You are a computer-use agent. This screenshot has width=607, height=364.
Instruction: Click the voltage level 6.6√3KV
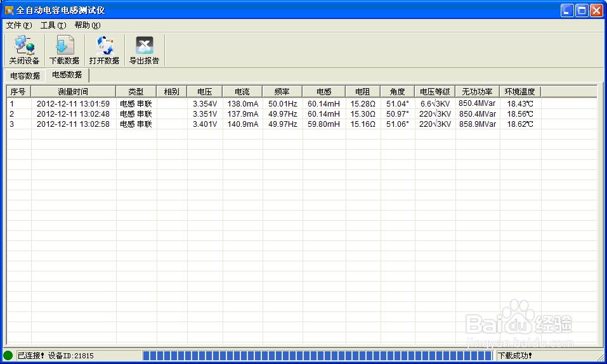435,104
